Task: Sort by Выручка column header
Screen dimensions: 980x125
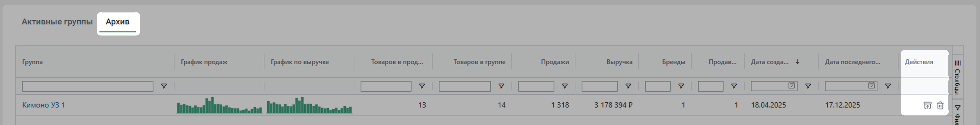Action: (x=619, y=62)
